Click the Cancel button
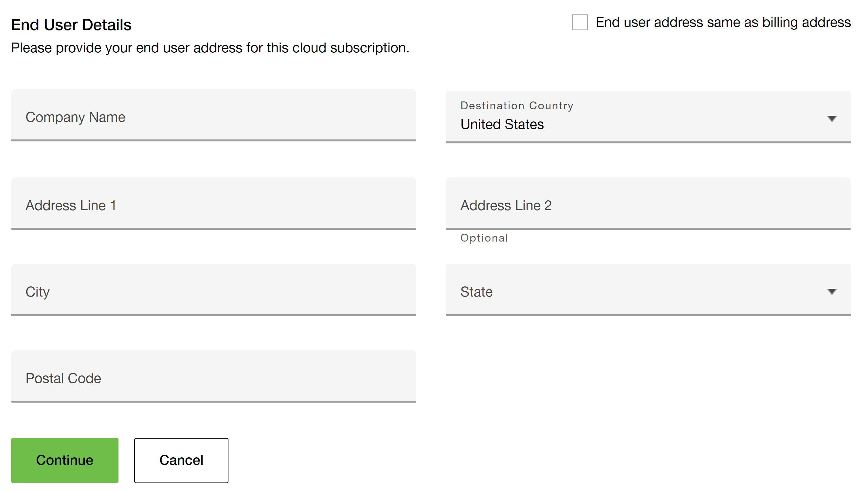This screenshot has height=491, width=868. pos(181,460)
